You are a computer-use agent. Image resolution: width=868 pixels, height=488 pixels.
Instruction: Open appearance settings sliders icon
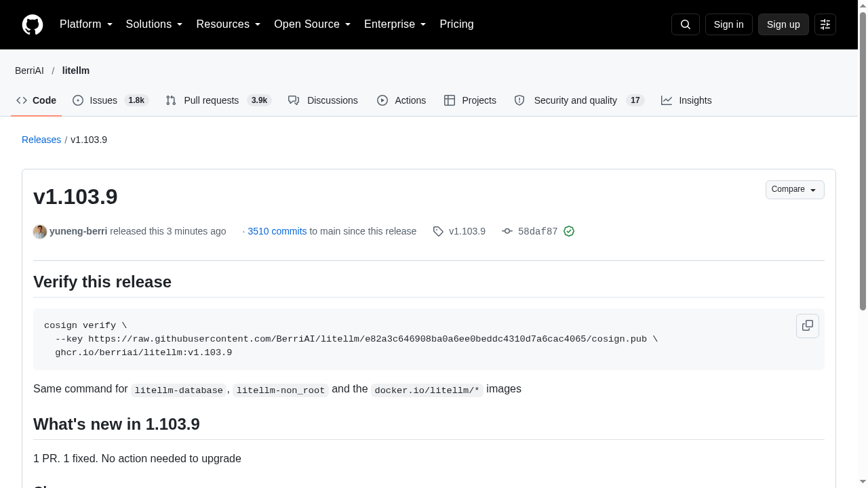(825, 24)
